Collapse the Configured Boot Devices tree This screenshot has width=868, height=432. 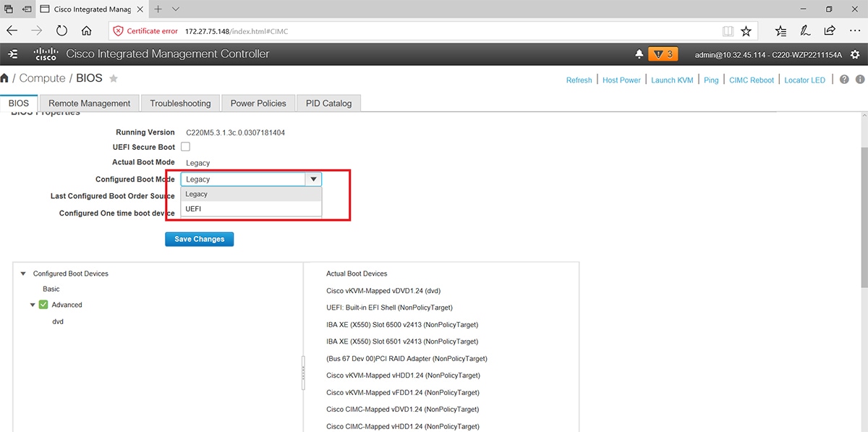tap(23, 274)
